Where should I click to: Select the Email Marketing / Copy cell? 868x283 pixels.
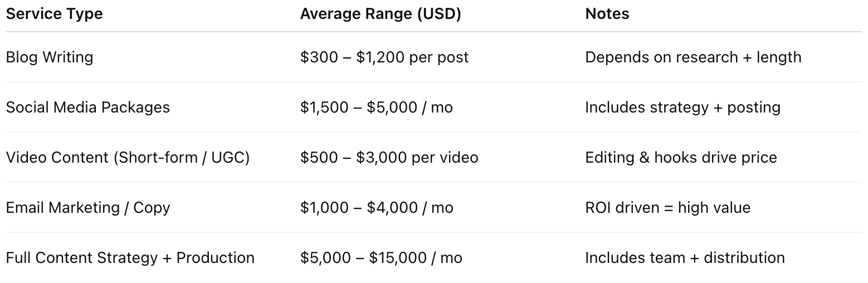coord(88,207)
